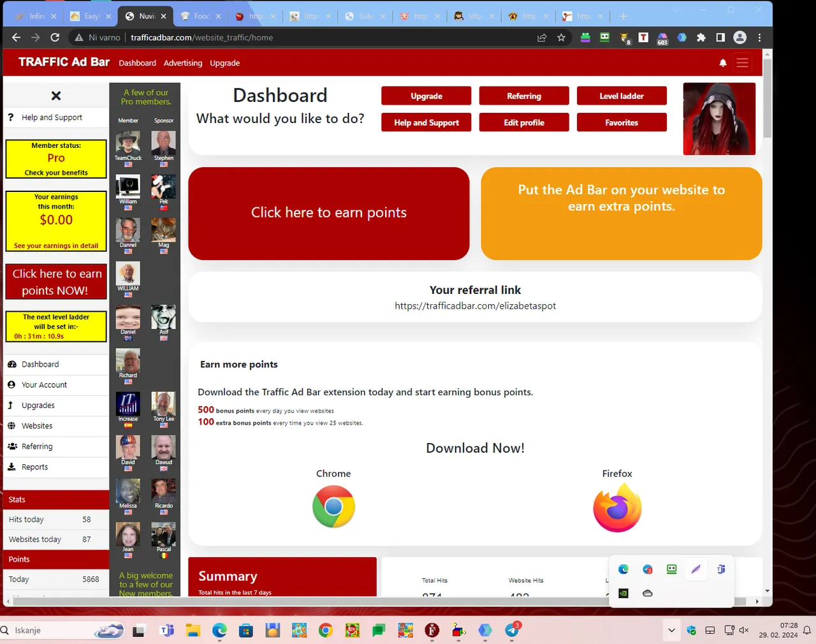Open the Chrome profile avatar
This screenshot has width=816, height=644.
pyautogui.click(x=740, y=38)
